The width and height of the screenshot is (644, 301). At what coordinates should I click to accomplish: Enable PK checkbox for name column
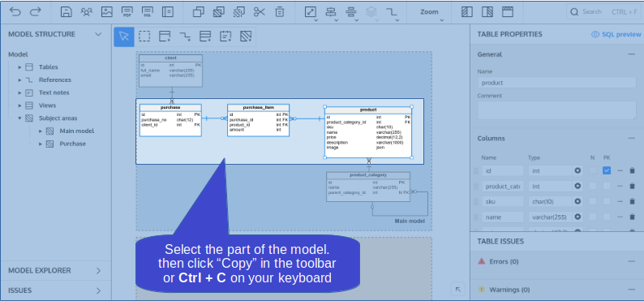(x=607, y=217)
